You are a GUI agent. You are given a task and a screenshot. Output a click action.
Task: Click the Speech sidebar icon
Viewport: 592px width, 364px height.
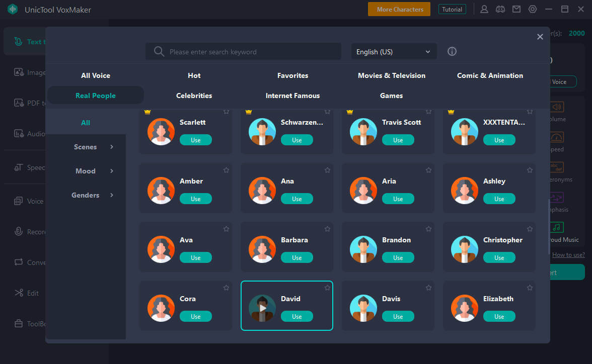pos(19,167)
